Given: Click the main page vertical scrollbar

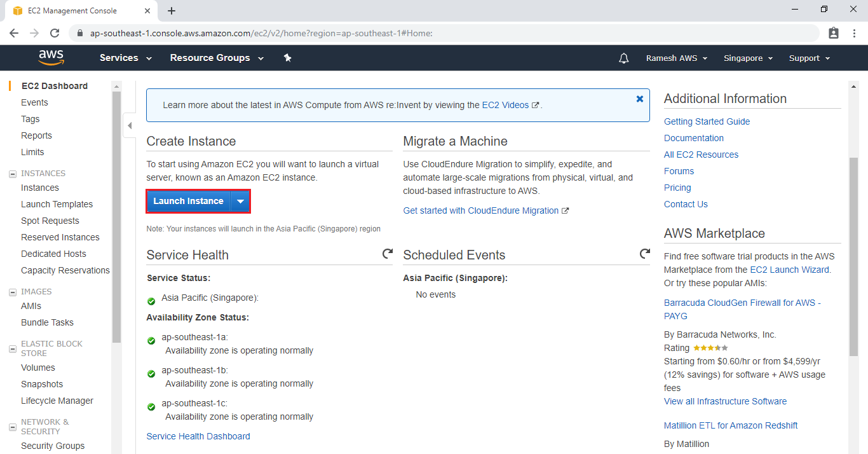Looking at the screenshot, I should pyautogui.click(x=853, y=256).
